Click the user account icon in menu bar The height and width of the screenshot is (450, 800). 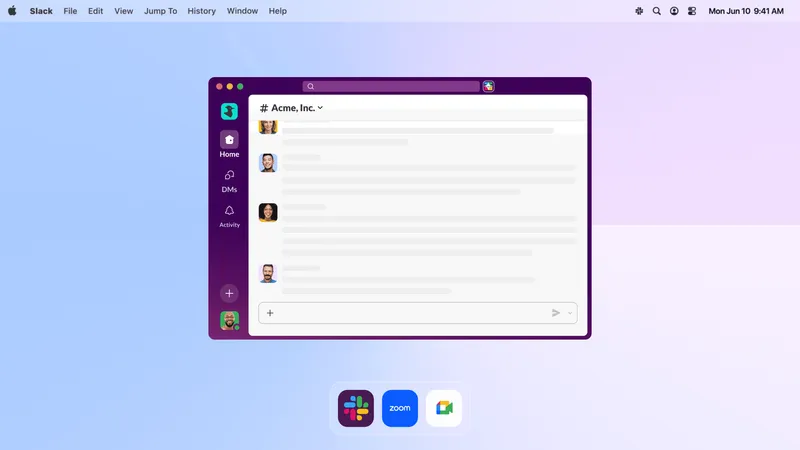674,11
